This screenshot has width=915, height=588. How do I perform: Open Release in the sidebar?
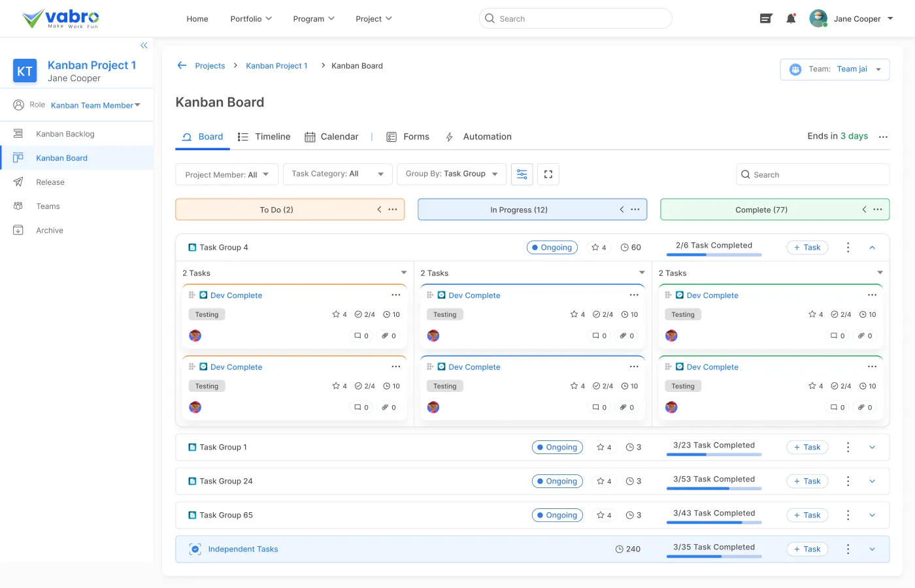point(50,182)
